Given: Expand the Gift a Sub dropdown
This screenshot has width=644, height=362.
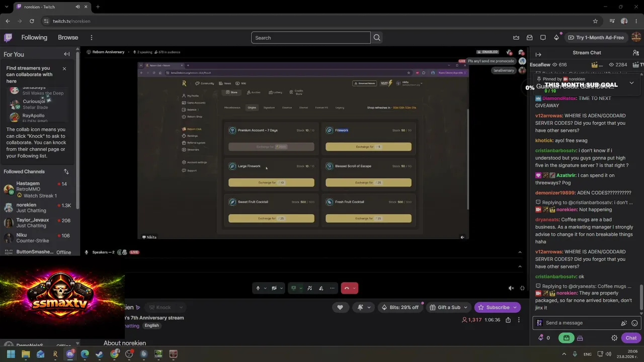Looking at the screenshot, I should [x=465, y=307].
